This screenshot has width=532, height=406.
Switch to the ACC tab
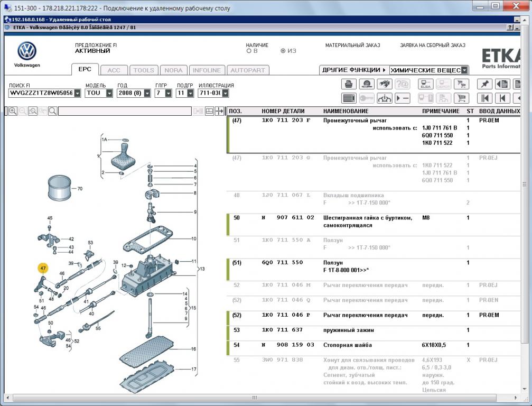tap(114, 70)
